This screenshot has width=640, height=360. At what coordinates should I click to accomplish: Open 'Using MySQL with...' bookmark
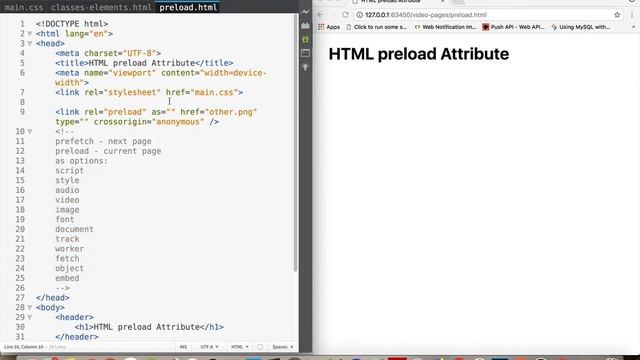tap(580, 27)
